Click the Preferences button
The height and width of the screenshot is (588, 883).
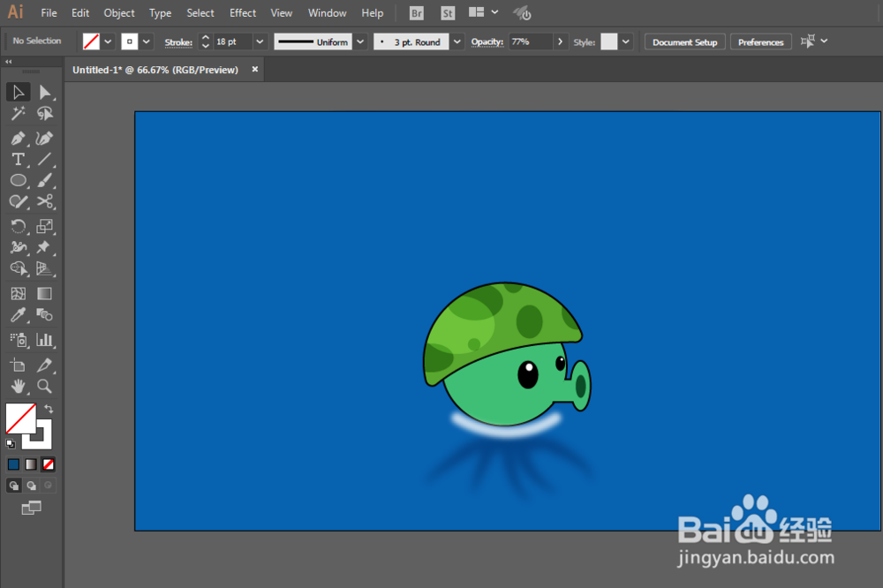[761, 42]
